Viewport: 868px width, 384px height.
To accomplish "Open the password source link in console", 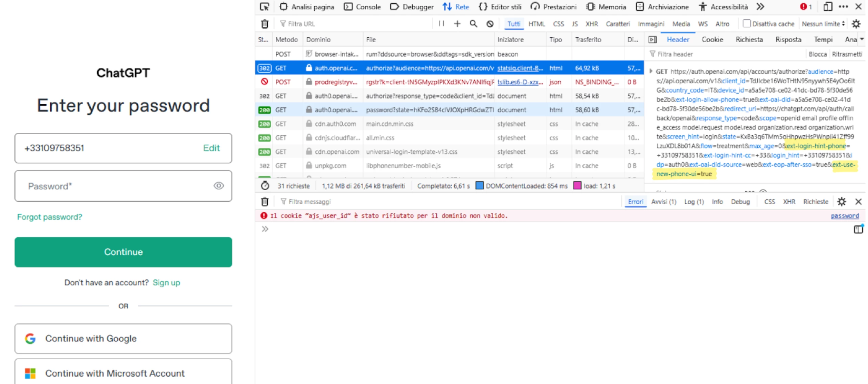I will point(845,216).
